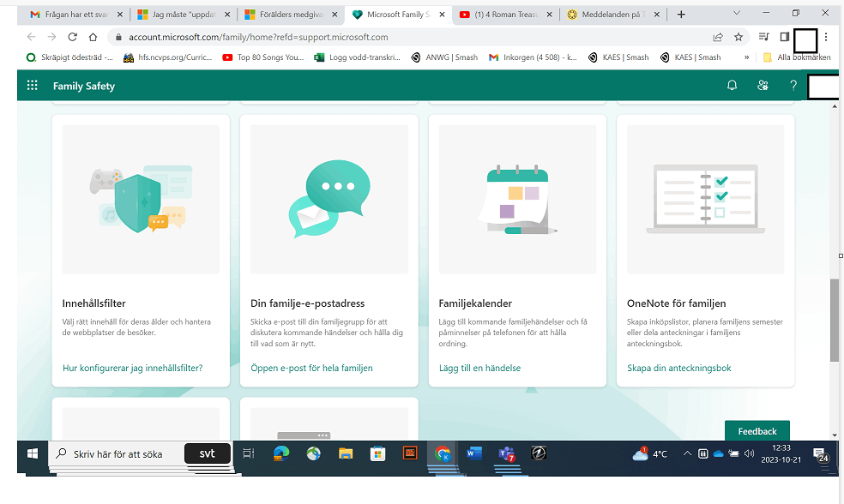
Task: Open the Feedback button
Action: tap(757, 431)
